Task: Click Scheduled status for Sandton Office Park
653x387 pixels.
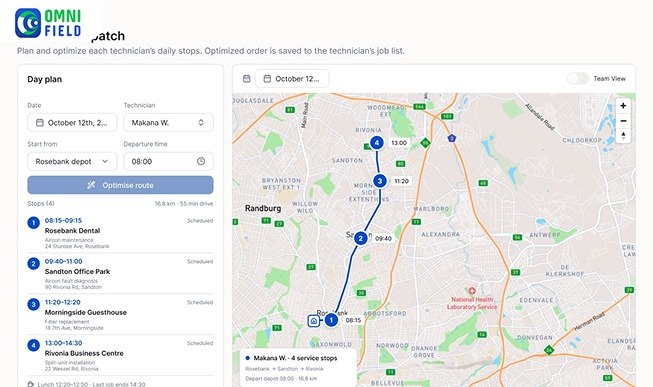Action: [200, 262]
